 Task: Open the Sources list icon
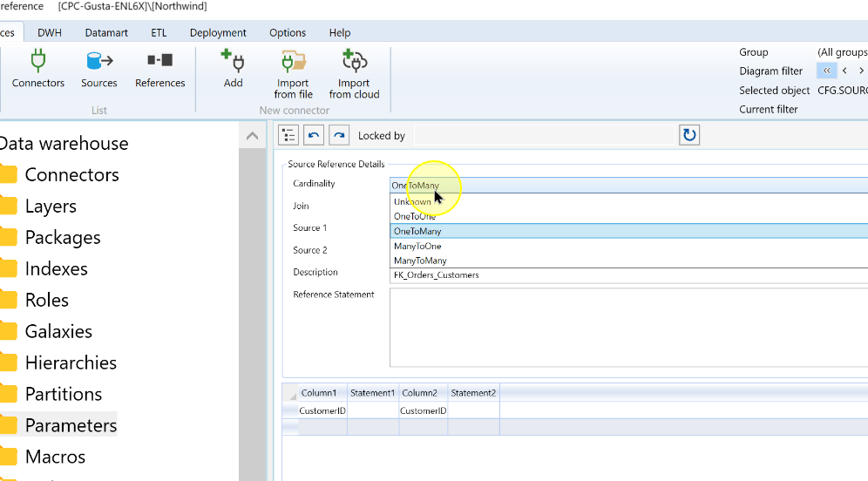coord(99,69)
